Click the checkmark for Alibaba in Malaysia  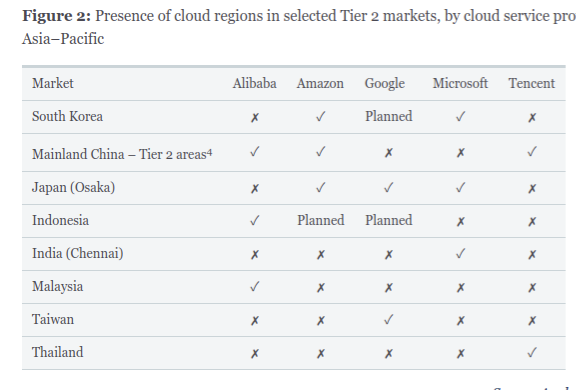(x=254, y=286)
